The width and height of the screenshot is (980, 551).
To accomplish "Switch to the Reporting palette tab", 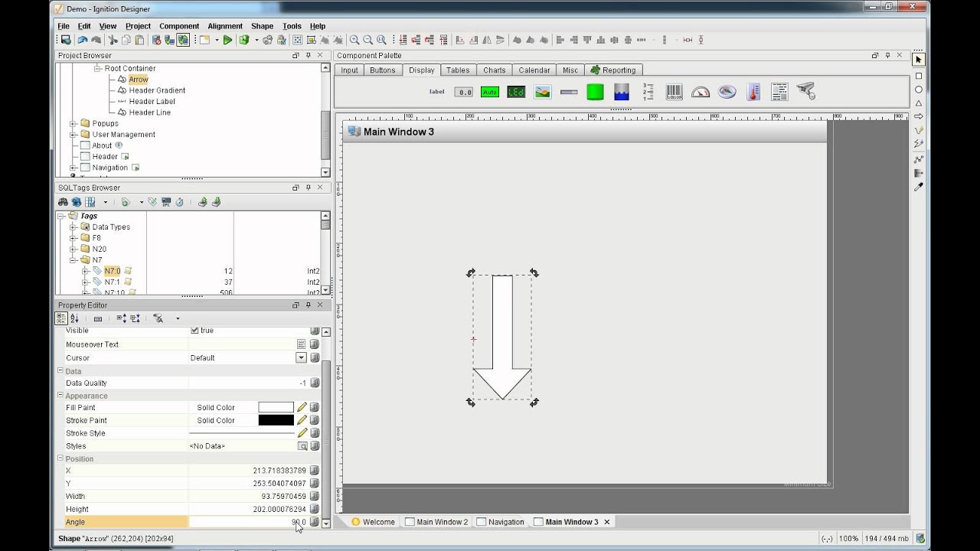I will [x=612, y=70].
